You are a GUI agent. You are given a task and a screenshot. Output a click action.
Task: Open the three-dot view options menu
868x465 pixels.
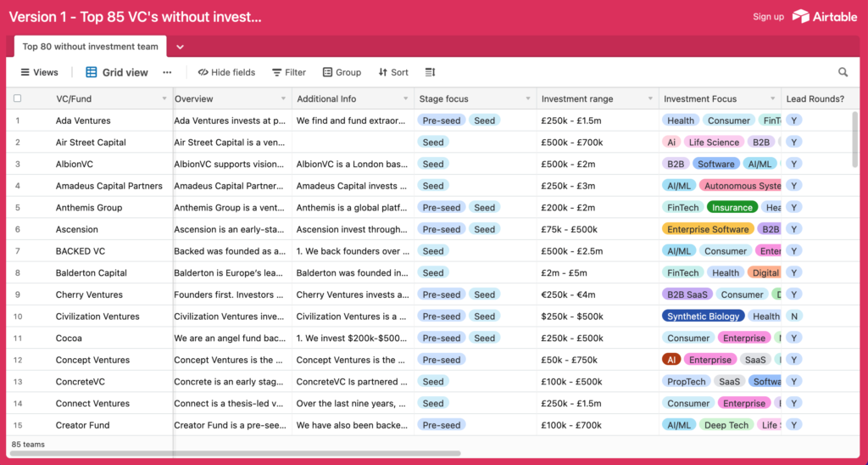(x=167, y=73)
